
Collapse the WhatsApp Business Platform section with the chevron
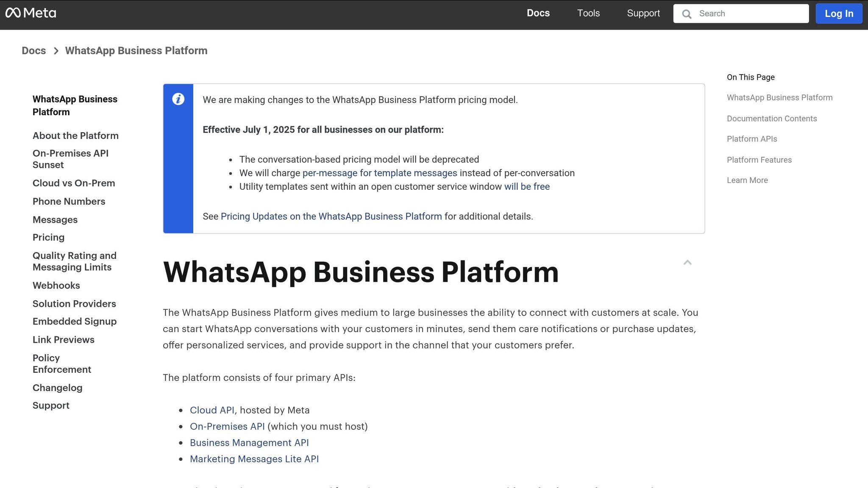687,263
